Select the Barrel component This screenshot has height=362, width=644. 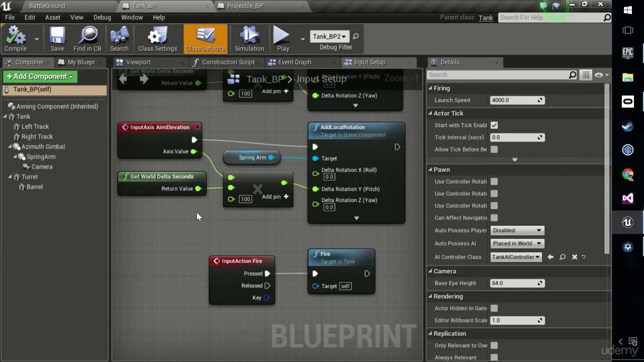[x=34, y=187]
